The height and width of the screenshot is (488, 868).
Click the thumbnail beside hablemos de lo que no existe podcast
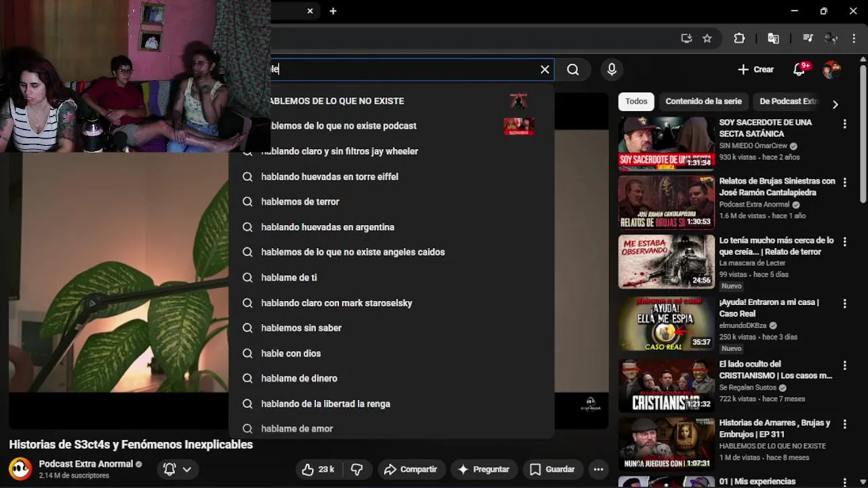(519, 126)
